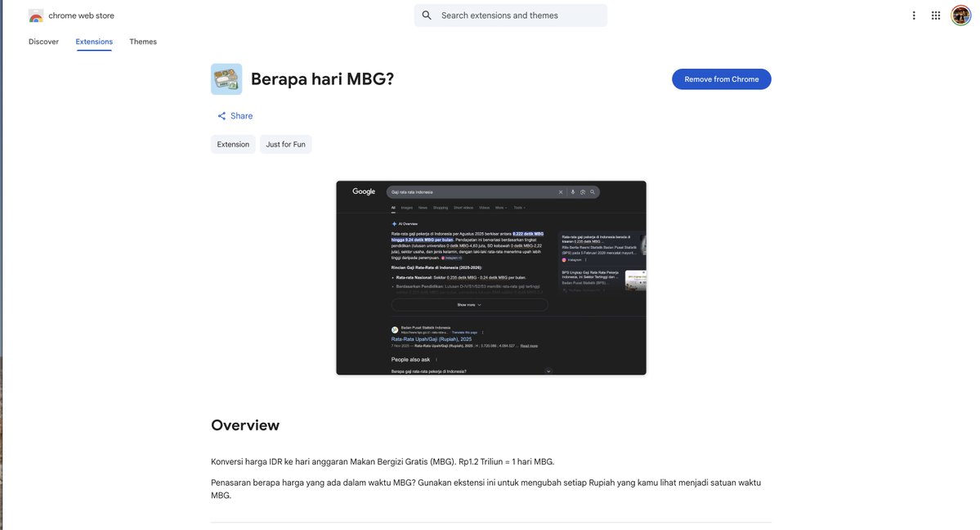Open the three-dot options menu

click(x=912, y=14)
